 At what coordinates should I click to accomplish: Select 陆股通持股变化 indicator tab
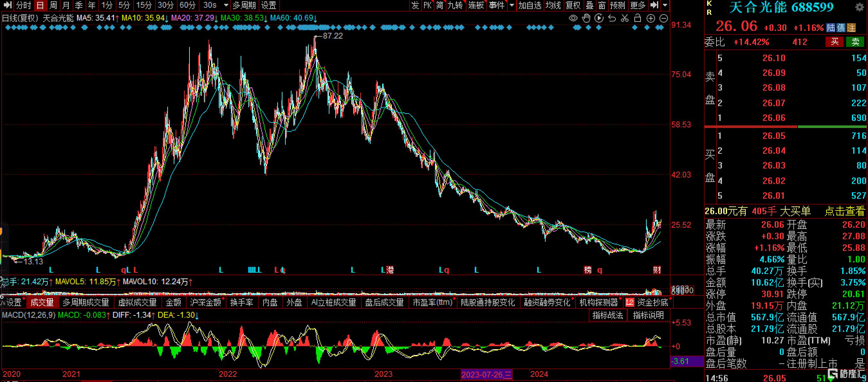point(488,303)
